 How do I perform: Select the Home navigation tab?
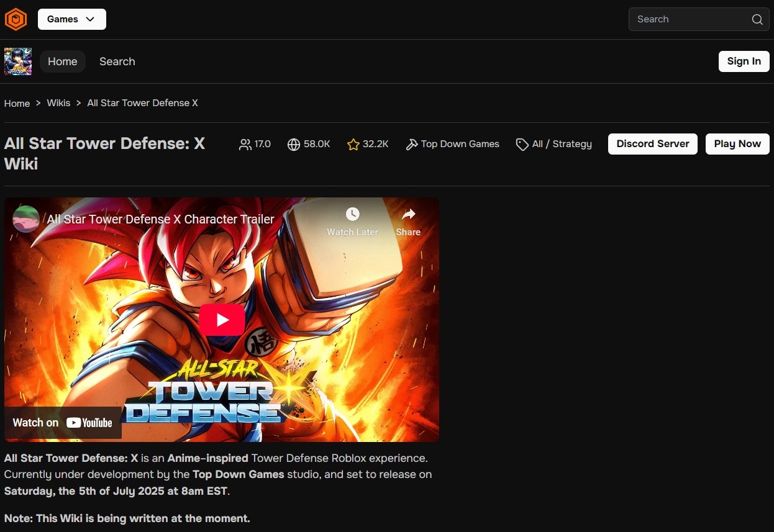(62, 61)
